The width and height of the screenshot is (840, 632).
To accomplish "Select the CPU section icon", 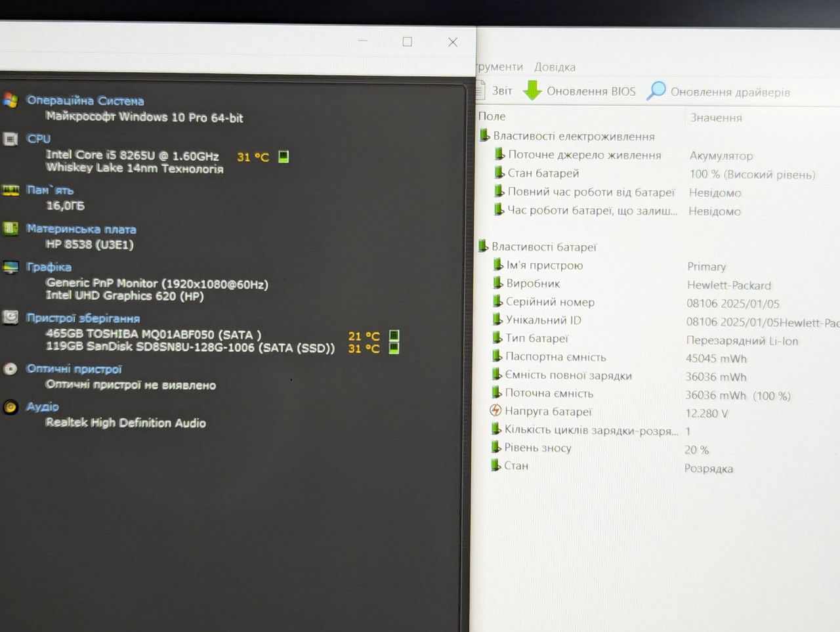I will click(10, 139).
